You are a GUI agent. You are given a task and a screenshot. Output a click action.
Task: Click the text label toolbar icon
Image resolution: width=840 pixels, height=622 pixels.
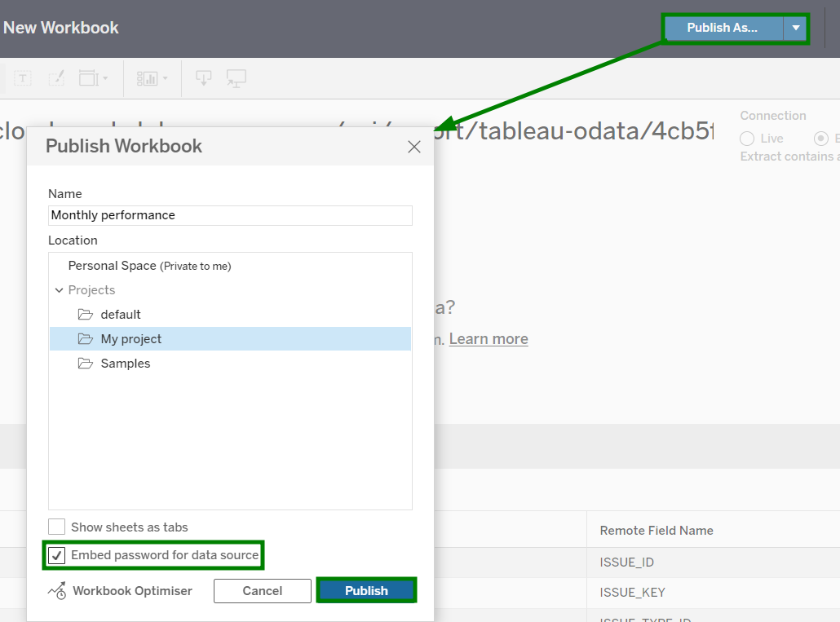click(x=23, y=78)
